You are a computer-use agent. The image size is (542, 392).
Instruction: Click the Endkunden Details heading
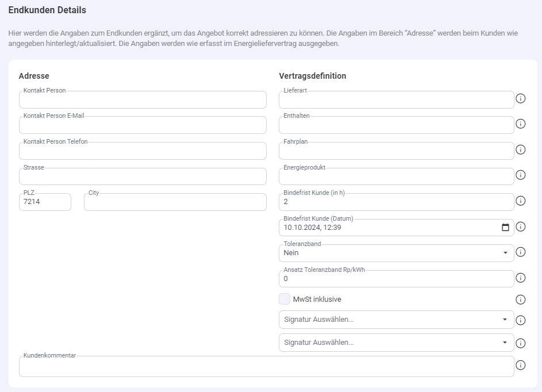tap(47, 10)
